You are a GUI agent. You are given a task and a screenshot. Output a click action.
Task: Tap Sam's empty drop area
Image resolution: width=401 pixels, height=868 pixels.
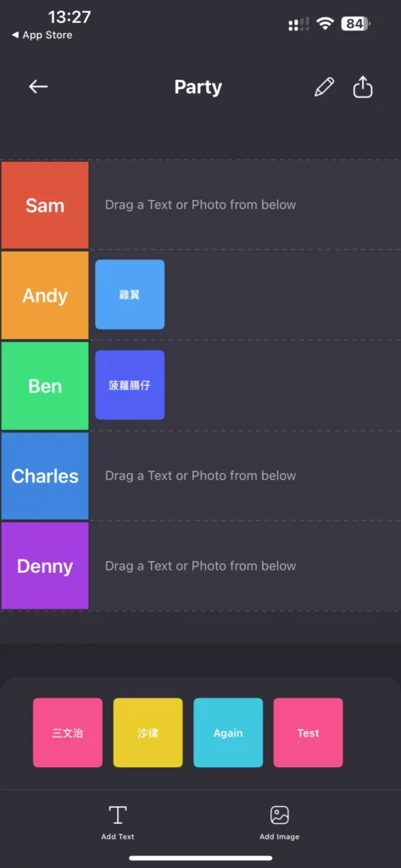(245, 205)
